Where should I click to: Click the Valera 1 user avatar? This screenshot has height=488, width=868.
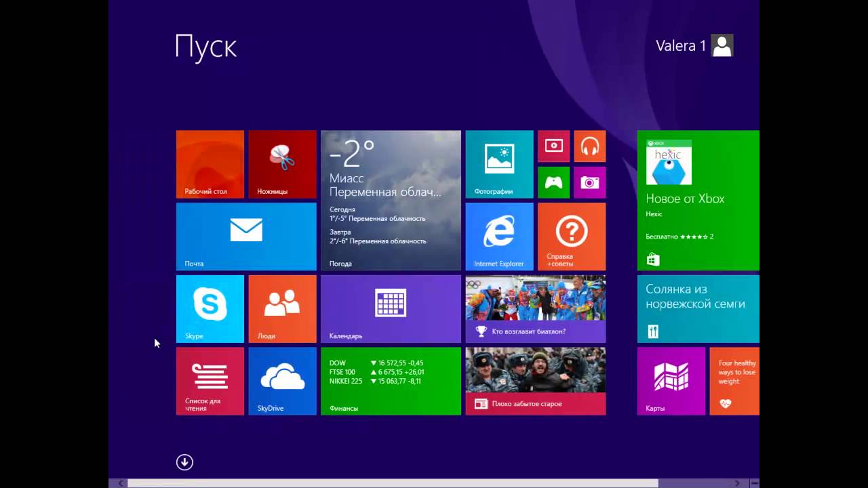pyautogui.click(x=722, y=45)
